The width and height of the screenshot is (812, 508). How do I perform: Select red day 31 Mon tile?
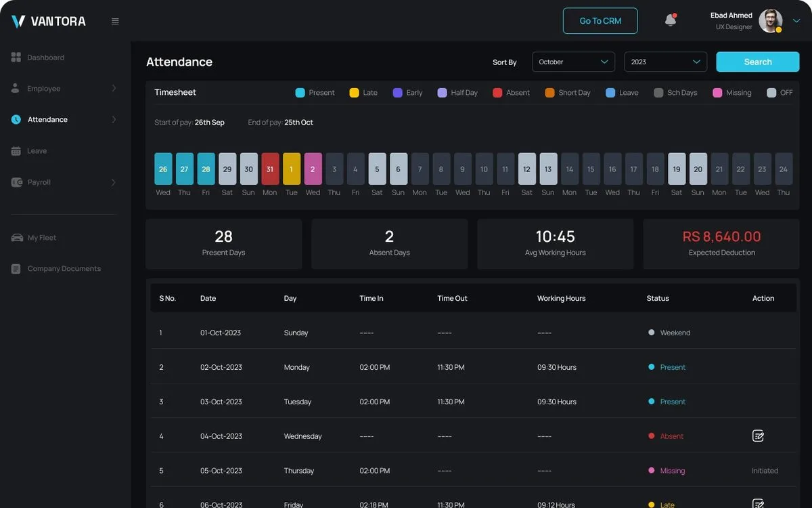coord(270,169)
